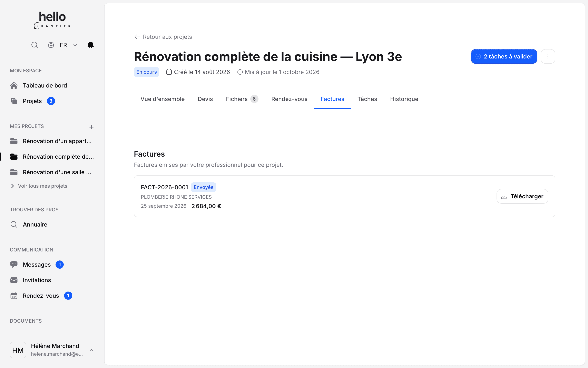Switch to Vue d'ensemble tab

click(x=163, y=99)
